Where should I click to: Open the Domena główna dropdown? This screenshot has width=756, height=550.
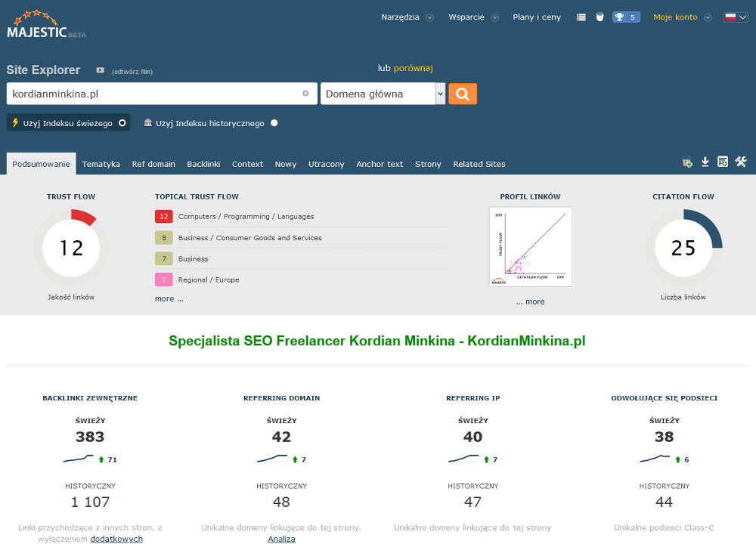coord(383,94)
